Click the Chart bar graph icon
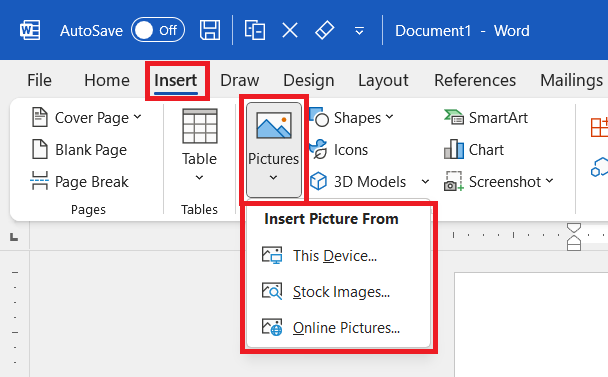The width and height of the screenshot is (608, 377). pyautogui.click(x=454, y=149)
